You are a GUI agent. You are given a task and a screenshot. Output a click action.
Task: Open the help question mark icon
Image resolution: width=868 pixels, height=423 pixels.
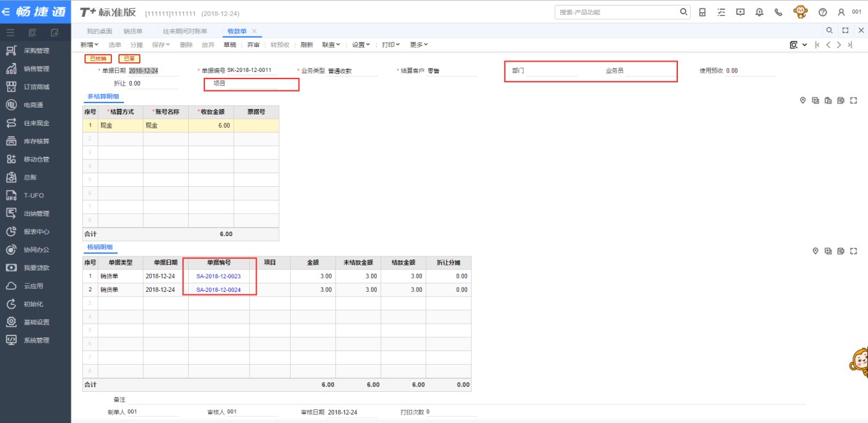[823, 12]
